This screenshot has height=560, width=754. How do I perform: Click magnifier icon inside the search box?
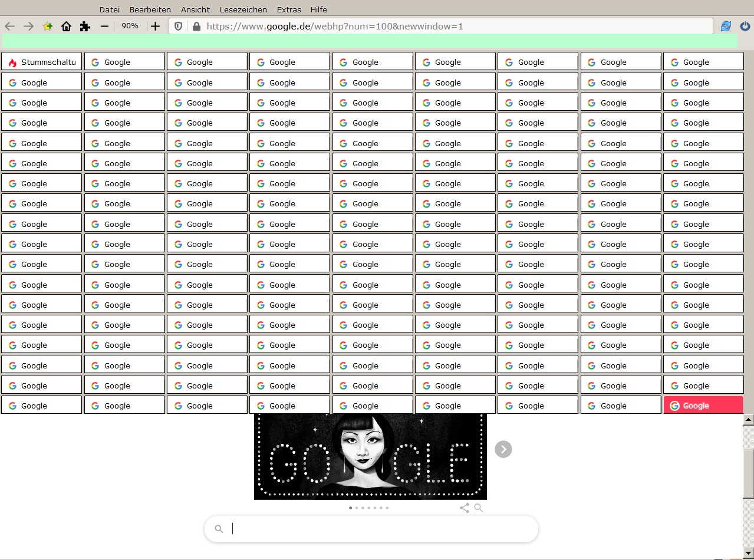(219, 529)
